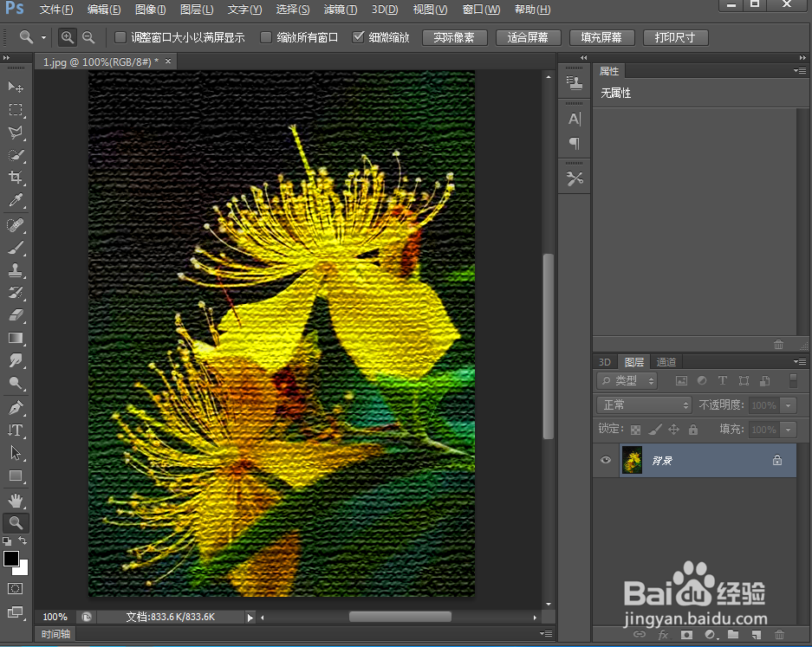The height and width of the screenshot is (647, 812).
Task: Select the Clone Stamp tool
Action: [x=16, y=270]
